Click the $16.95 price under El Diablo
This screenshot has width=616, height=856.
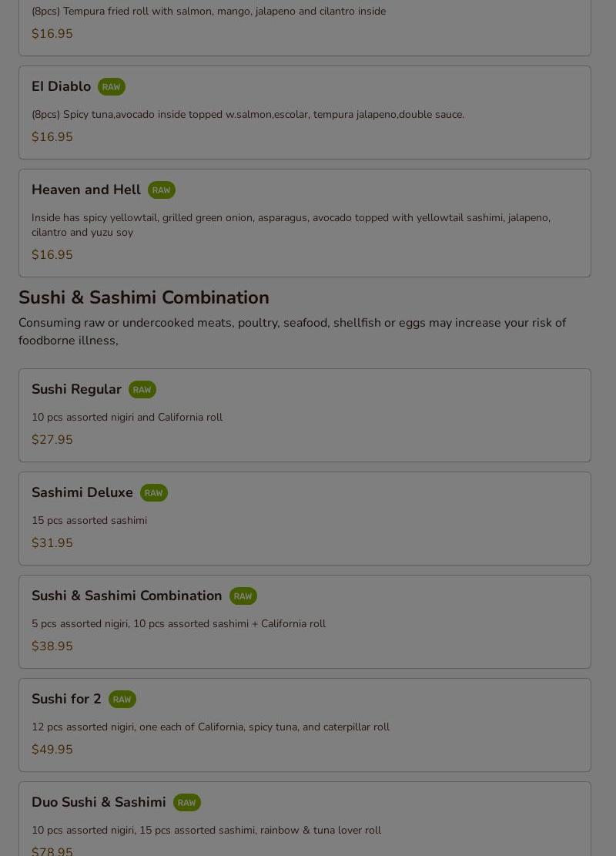pyautogui.click(x=52, y=137)
